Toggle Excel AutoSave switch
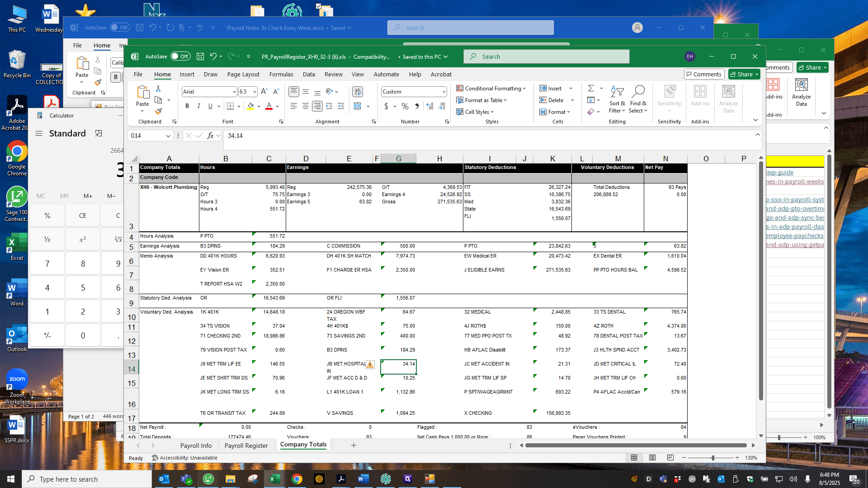The width and height of the screenshot is (868, 488). tap(180, 56)
